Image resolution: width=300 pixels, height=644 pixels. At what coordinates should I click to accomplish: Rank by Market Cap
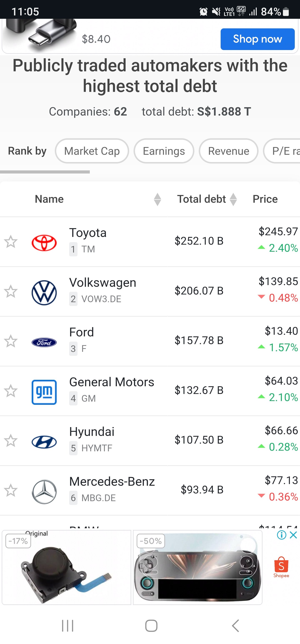[x=92, y=151]
